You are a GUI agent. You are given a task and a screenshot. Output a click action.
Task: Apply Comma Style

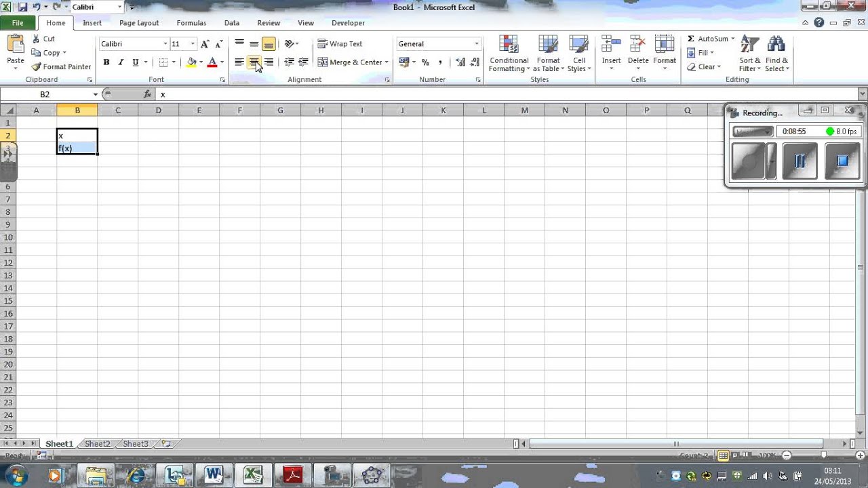(x=440, y=62)
